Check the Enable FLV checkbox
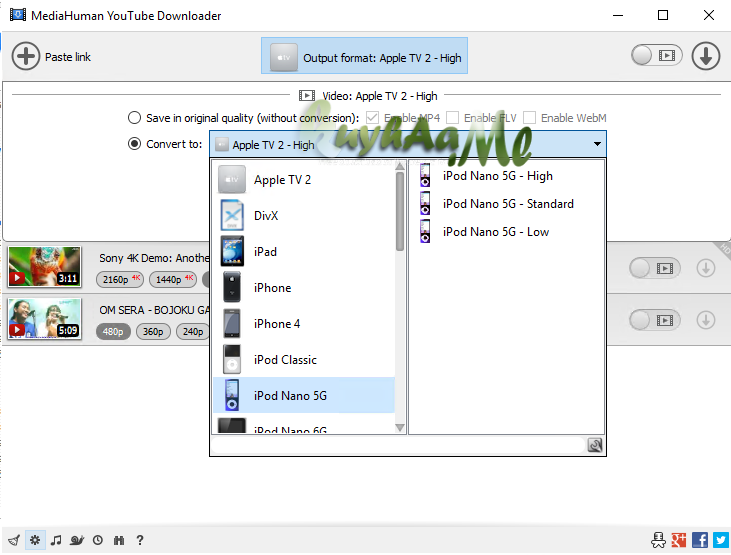This screenshot has height=555, width=731. point(452,118)
